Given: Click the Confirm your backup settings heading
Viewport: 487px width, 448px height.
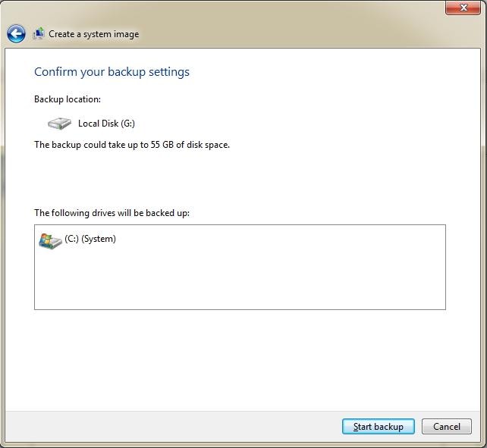Looking at the screenshot, I should 112,72.
